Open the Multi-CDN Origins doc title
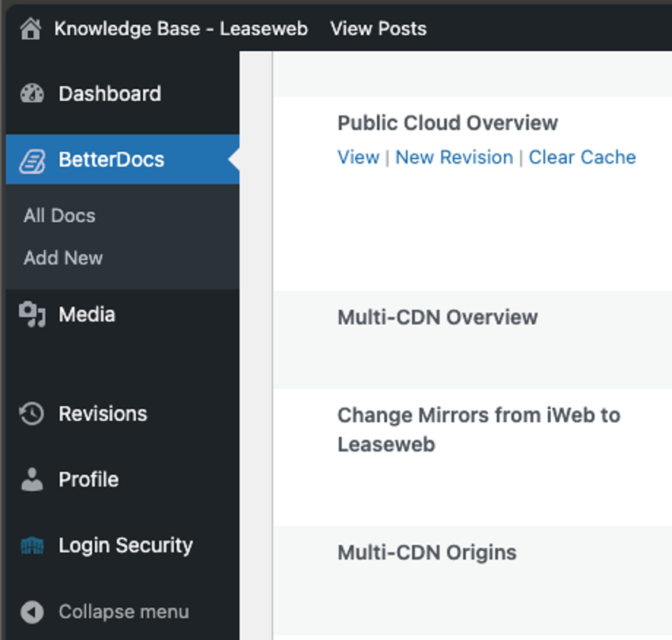The width and height of the screenshot is (672, 640). pos(427,552)
